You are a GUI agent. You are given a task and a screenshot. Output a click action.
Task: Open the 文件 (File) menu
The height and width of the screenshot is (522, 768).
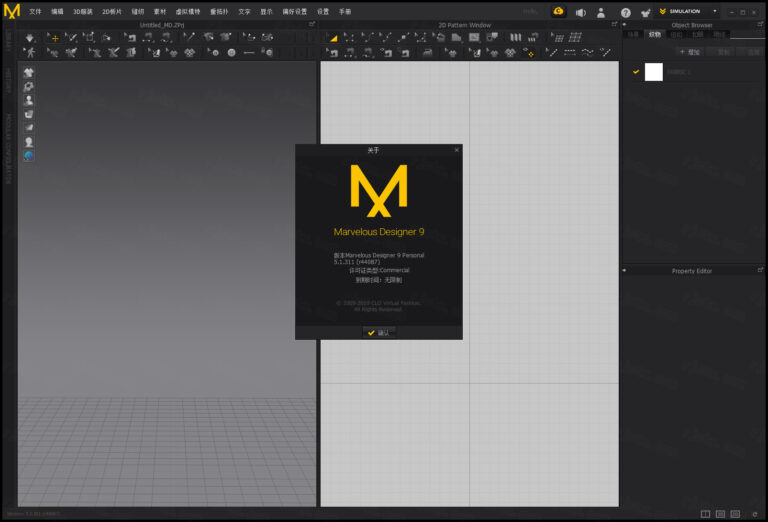(x=35, y=11)
